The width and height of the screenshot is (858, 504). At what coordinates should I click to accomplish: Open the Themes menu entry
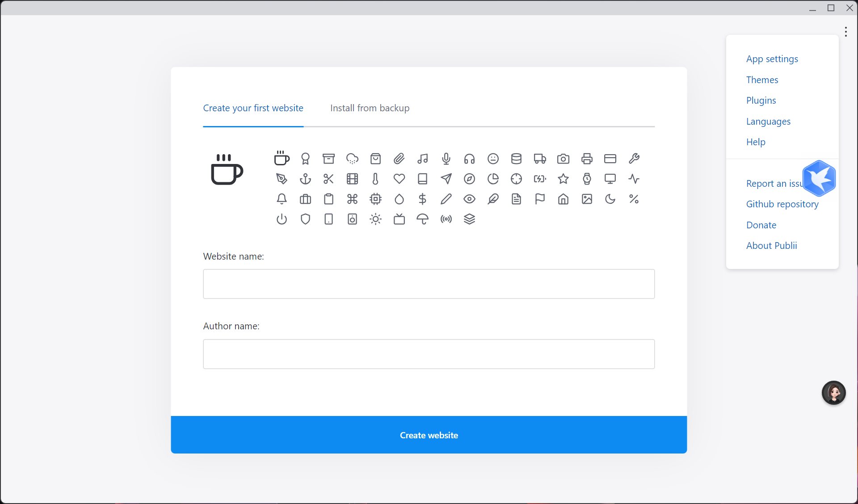pos(762,80)
